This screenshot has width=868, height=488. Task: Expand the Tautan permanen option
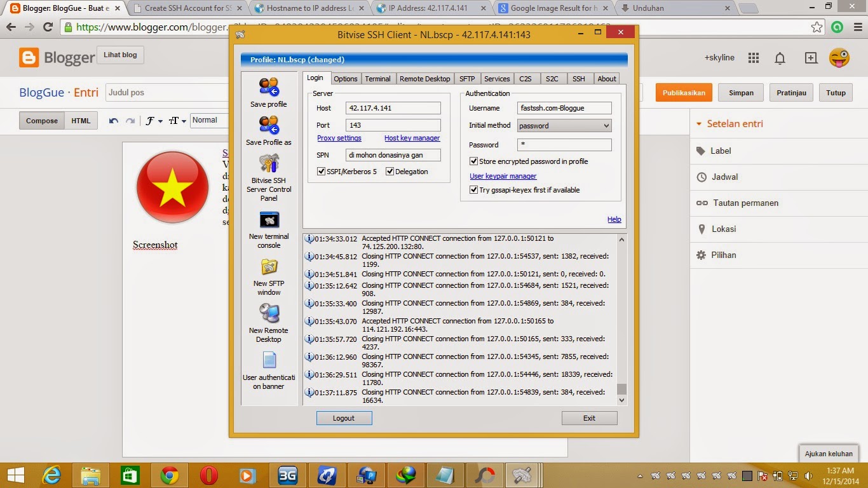737,203
